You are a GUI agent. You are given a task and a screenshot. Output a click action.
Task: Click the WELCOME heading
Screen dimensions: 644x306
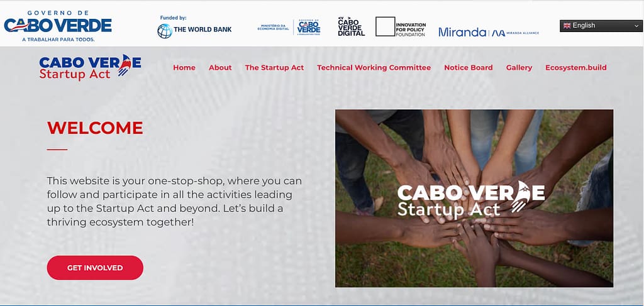[95, 128]
